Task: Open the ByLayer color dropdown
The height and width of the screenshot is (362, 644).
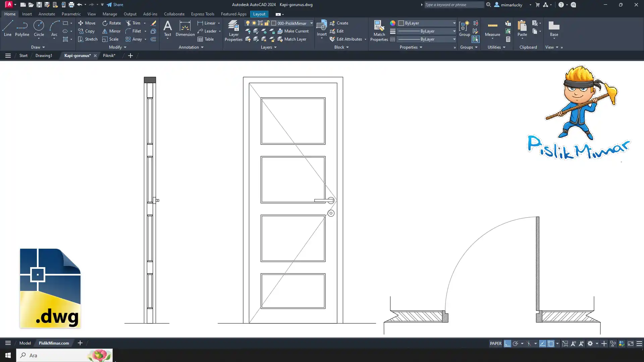Action: coord(454,23)
